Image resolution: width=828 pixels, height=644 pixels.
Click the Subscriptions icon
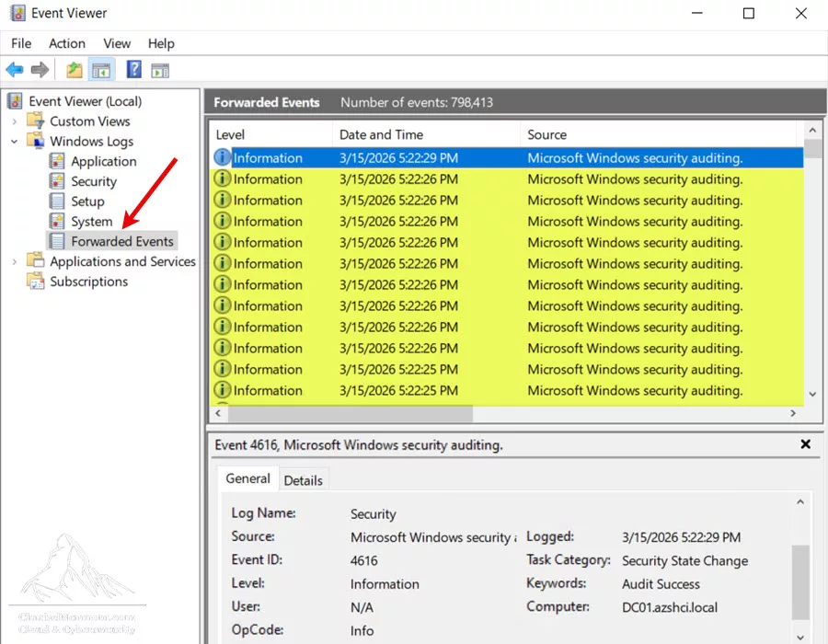36,281
